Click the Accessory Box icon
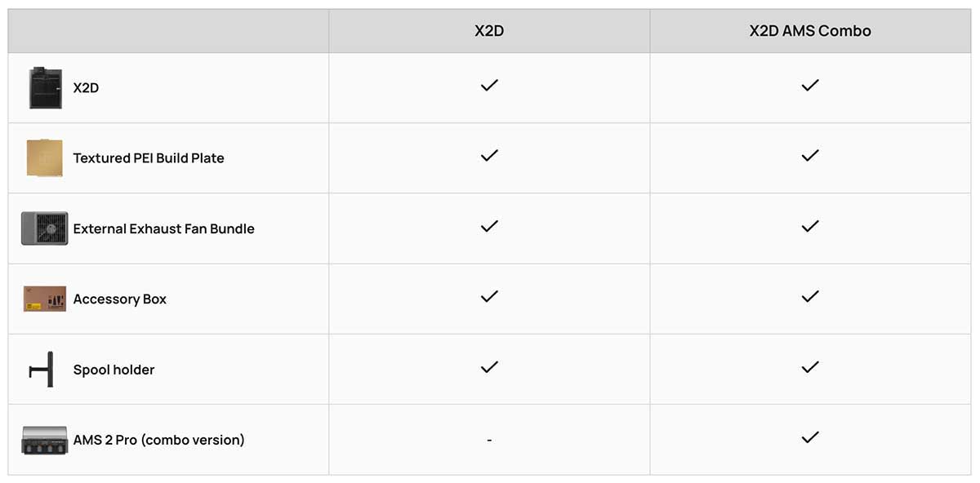 44,299
